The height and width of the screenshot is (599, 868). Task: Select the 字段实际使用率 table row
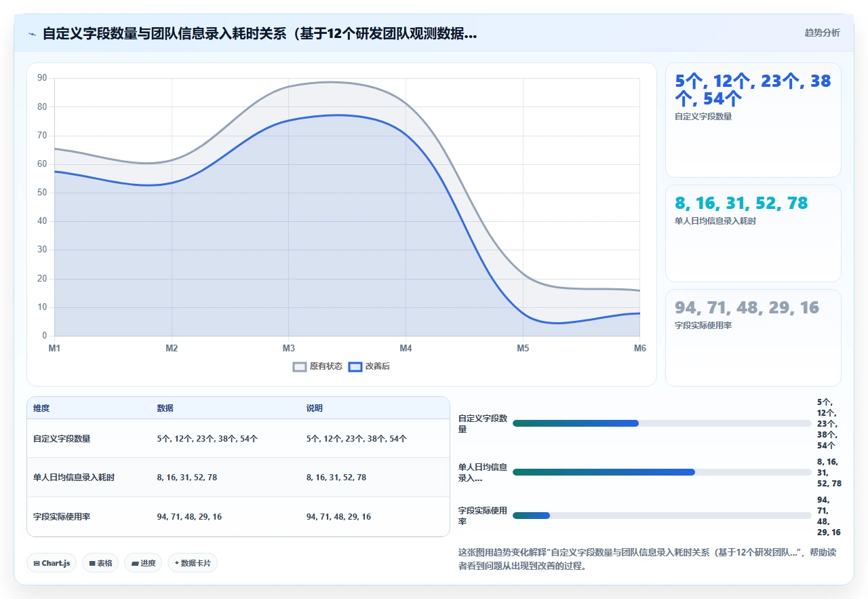238,517
